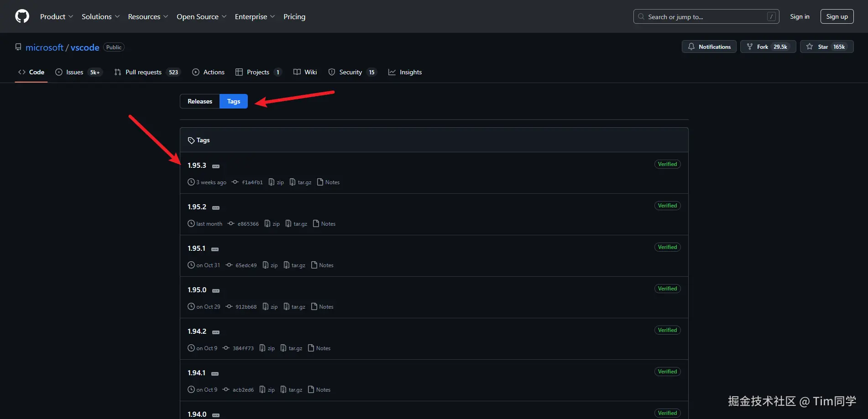View Notes for tag 1.94.1
Image resolution: width=868 pixels, height=419 pixels.
tap(319, 390)
